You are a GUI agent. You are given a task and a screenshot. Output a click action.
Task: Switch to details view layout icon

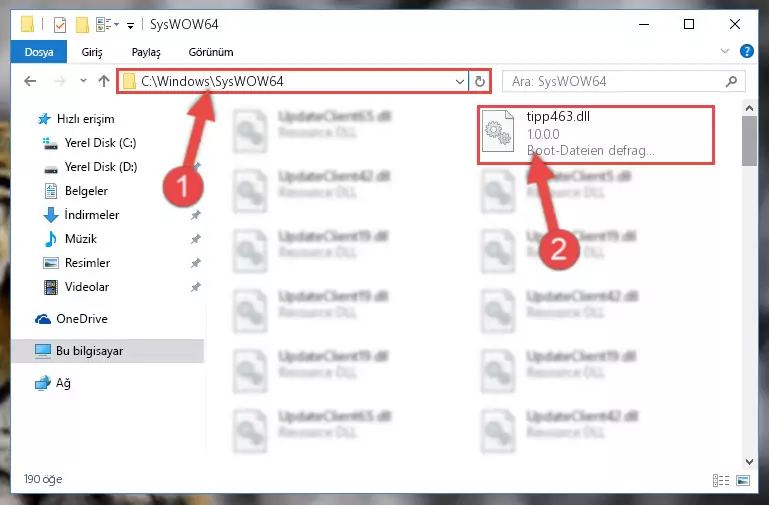(x=720, y=480)
